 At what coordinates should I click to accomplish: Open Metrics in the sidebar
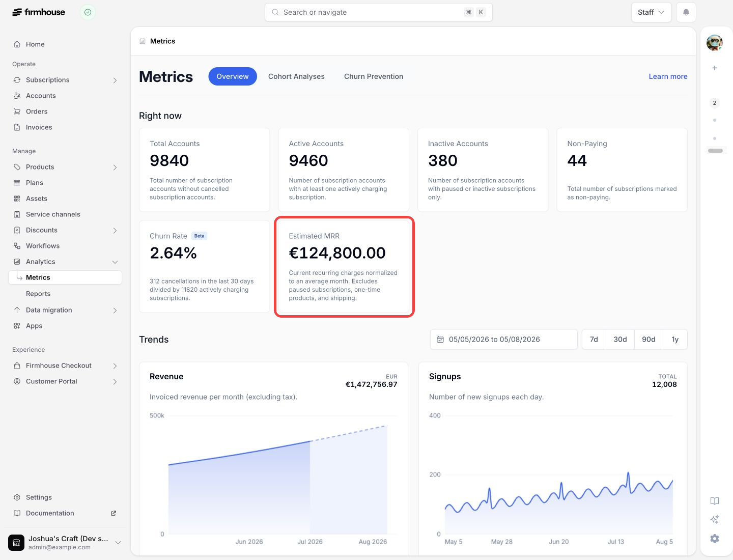point(65,277)
